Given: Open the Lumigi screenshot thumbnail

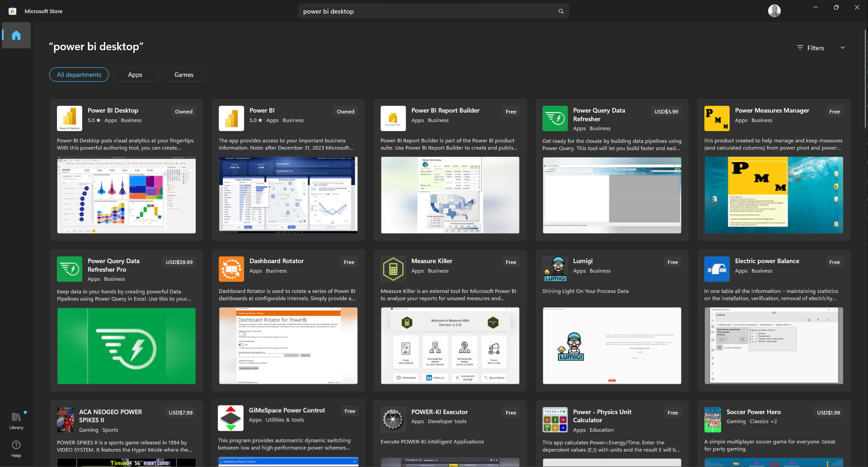Looking at the screenshot, I should (x=612, y=346).
